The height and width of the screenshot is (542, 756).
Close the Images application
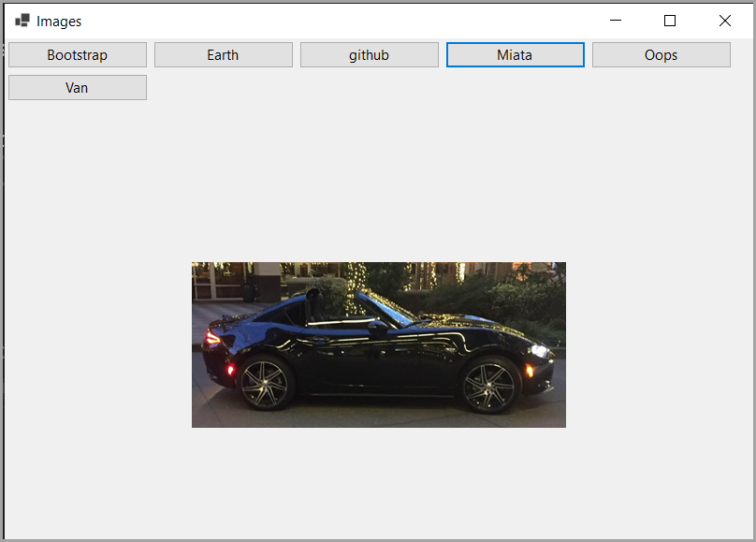[724, 20]
